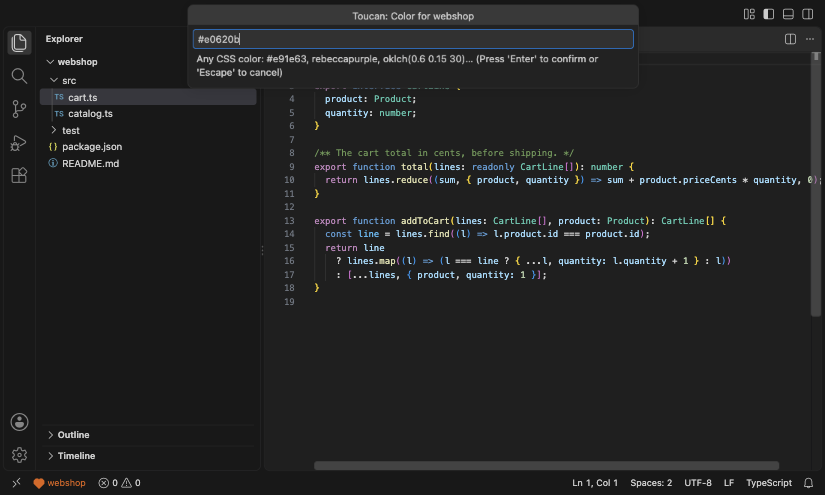Click the 'Toucan: Color for webshop' title
Image resolution: width=825 pixels, height=495 pixels.
coord(413,16)
